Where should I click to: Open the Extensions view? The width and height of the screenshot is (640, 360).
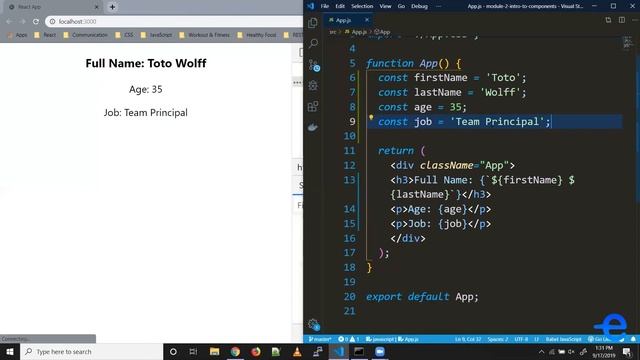[x=313, y=107]
